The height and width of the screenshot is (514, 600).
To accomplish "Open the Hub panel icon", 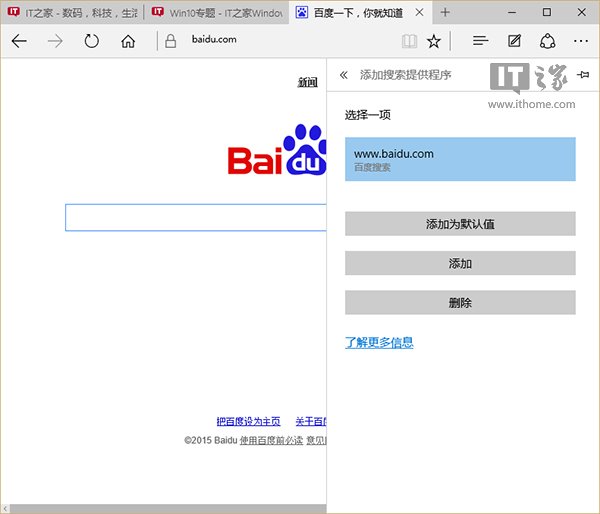I will coord(480,41).
